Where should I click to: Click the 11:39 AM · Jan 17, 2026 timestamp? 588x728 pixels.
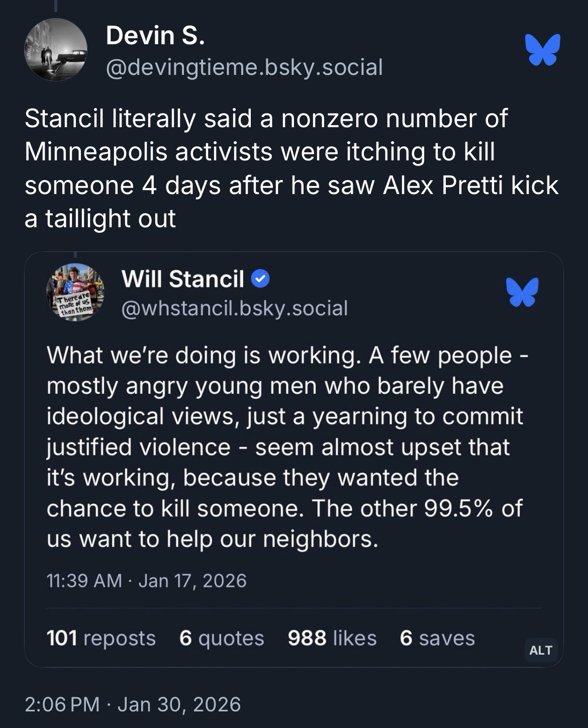146,581
